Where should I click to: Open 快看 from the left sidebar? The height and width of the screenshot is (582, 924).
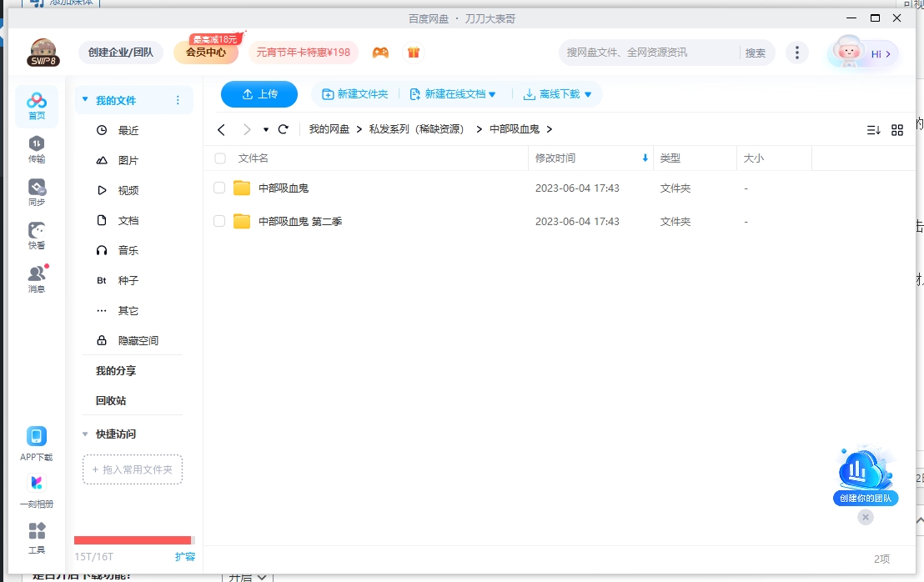37,234
